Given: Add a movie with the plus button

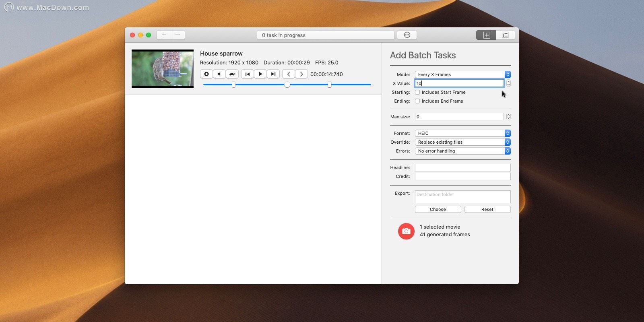Looking at the screenshot, I should pyautogui.click(x=164, y=35).
